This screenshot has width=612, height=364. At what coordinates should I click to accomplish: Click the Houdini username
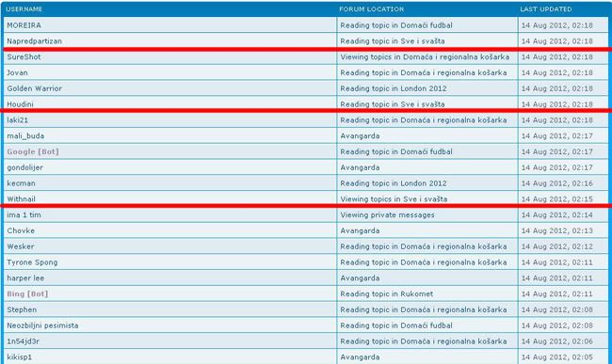pyautogui.click(x=21, y=104)
